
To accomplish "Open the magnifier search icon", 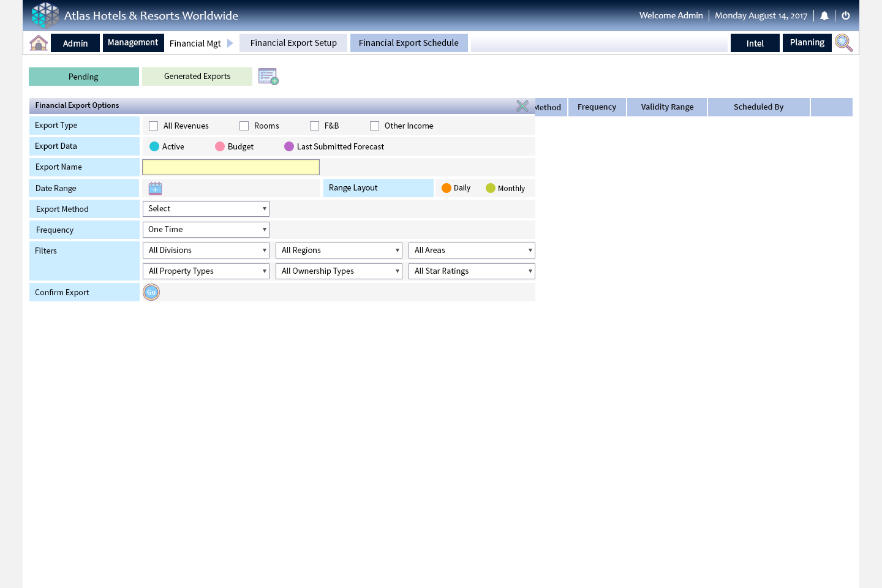I will [843, 43].
